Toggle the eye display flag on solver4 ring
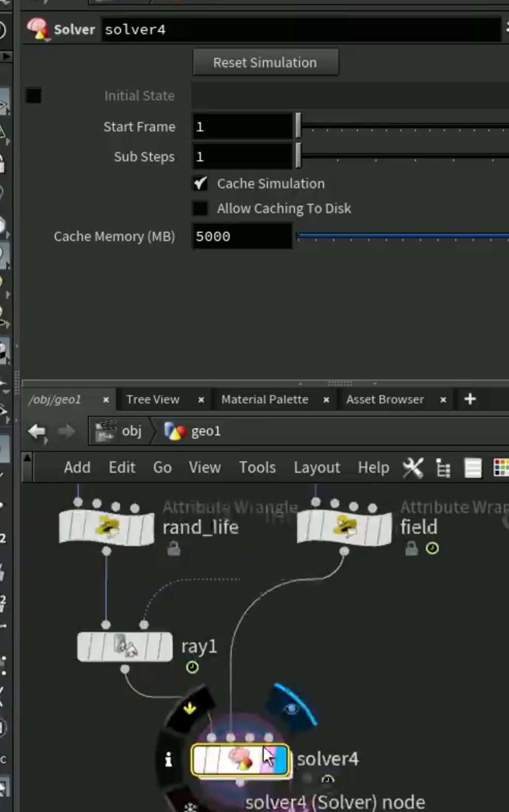 coord(292,709)
